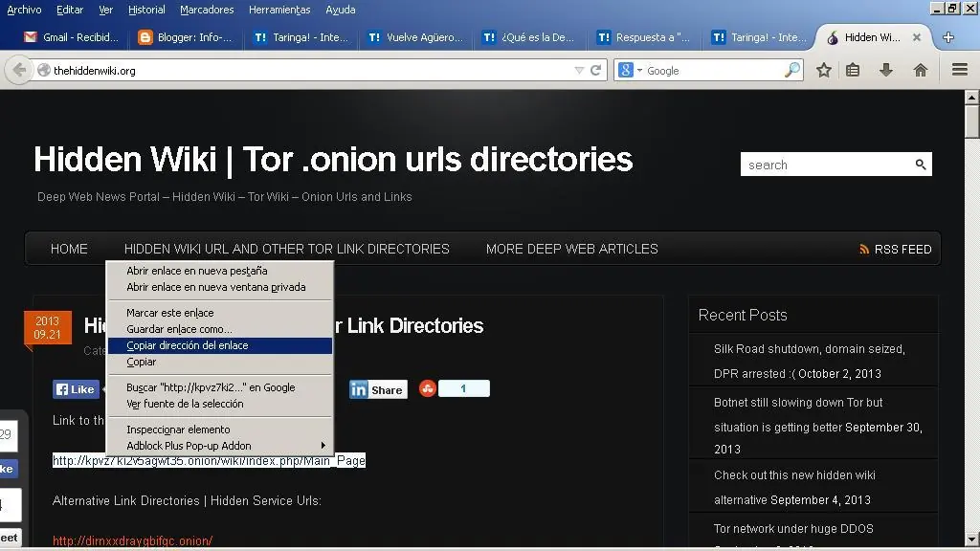Screen dimensions: 980x551
Task: Click the site search magnifier icon
Action: 920,165
